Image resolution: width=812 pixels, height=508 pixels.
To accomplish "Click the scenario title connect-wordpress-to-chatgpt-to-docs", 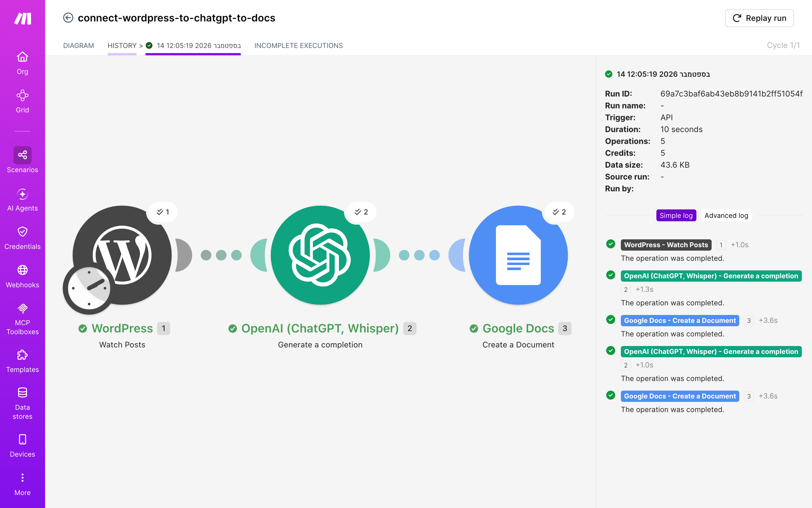I will tap(176, 18).
